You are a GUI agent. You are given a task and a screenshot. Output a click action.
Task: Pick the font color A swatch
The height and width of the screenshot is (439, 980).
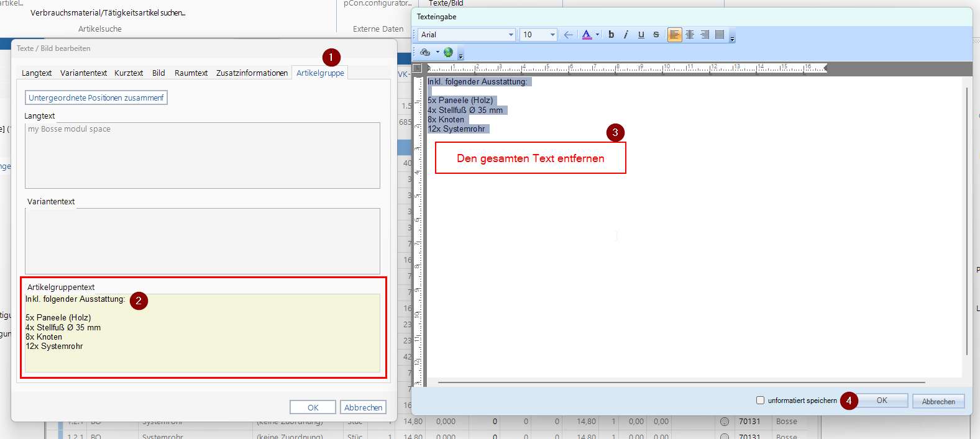pyautogui.click(x=587, y=35)
